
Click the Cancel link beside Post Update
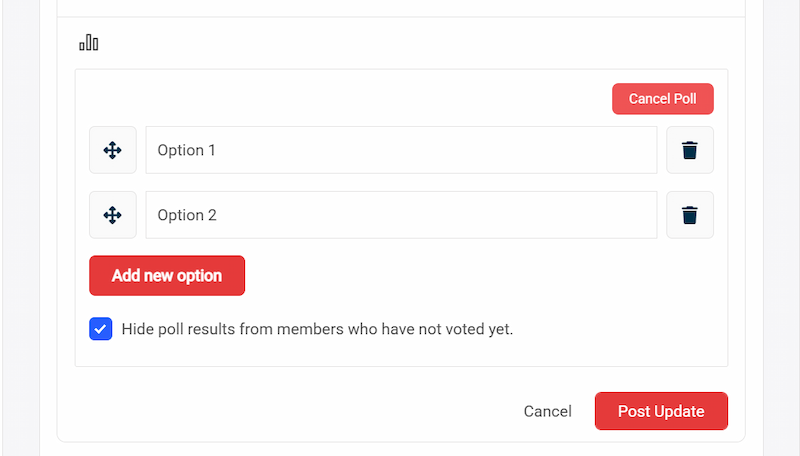(x=548, y=411)
